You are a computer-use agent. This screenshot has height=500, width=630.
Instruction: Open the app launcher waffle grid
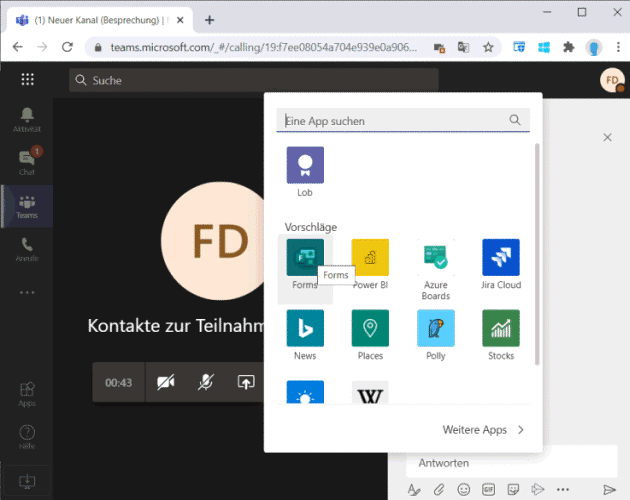tap(27, 79)
